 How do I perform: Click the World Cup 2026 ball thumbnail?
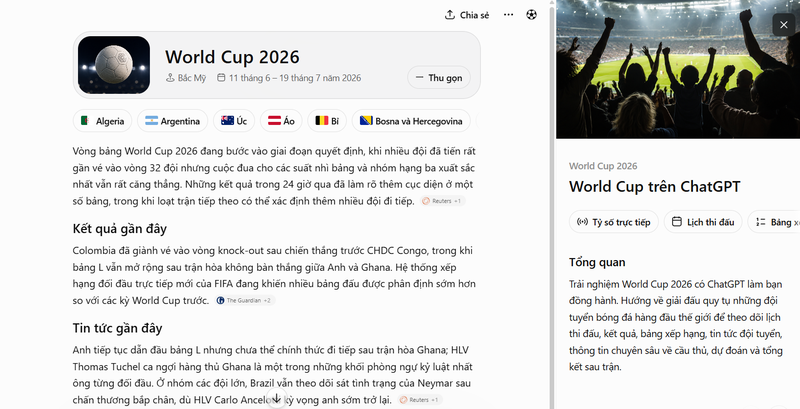point(114,65)
